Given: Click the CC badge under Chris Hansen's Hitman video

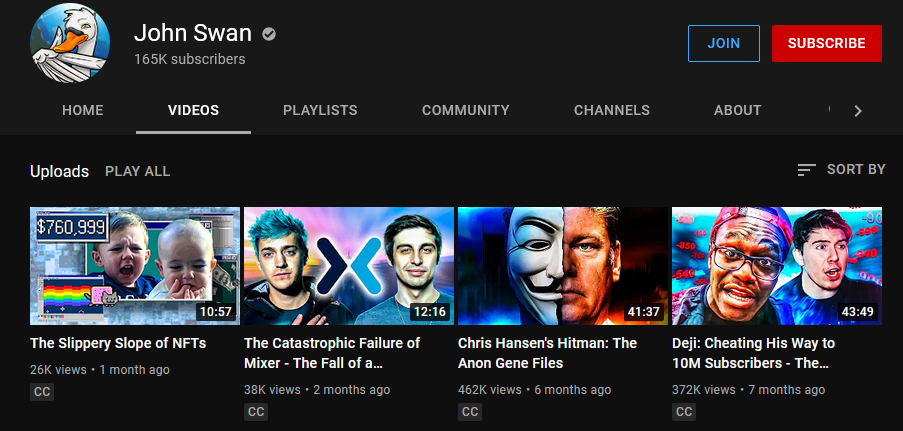Looking at the screenshot, I should [x=470, y=412].
